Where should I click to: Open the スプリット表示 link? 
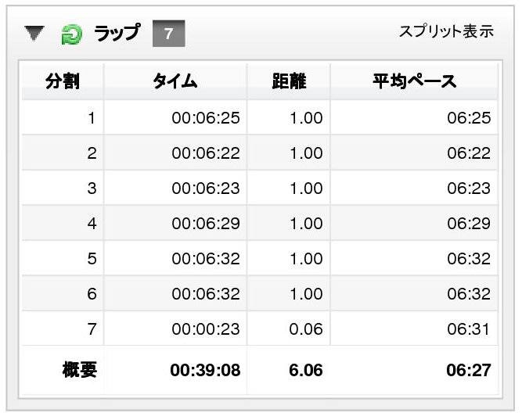[446, 31]
